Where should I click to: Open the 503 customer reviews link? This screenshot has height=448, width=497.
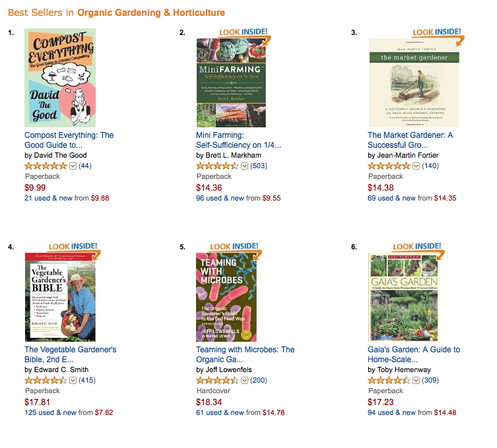259,166
